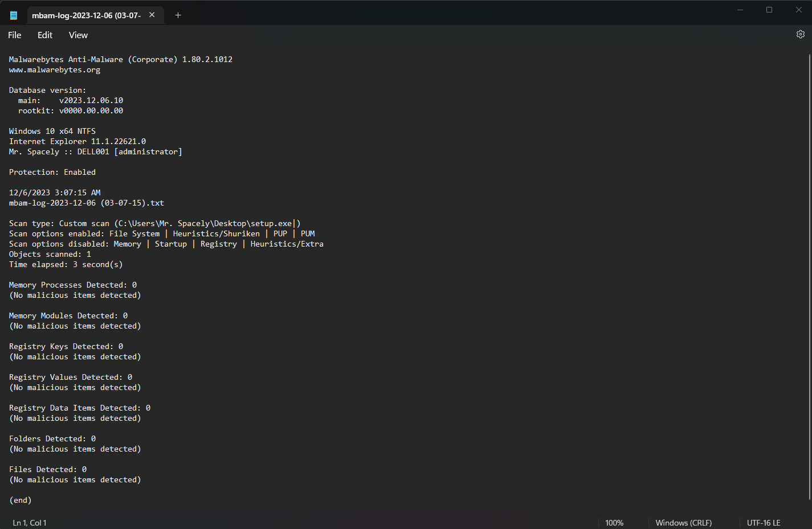Click 'No malicious items detected' under Folders Detected

tap(75, 449)
